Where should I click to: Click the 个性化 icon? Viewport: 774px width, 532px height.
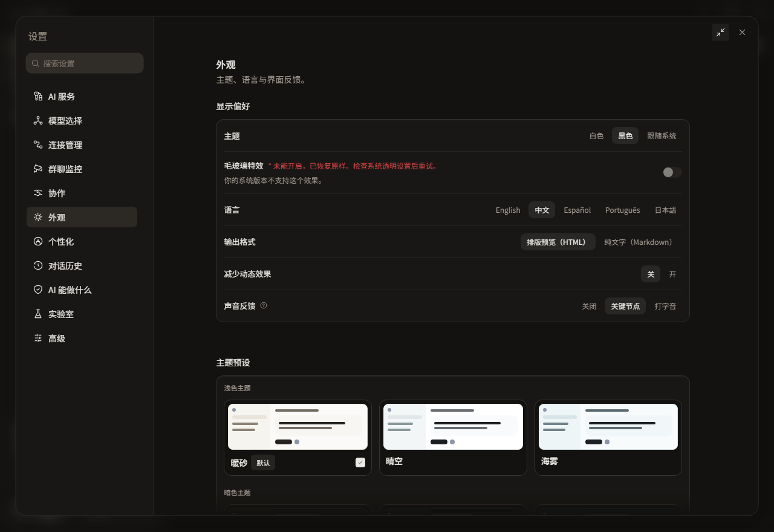tap(38, 242)
